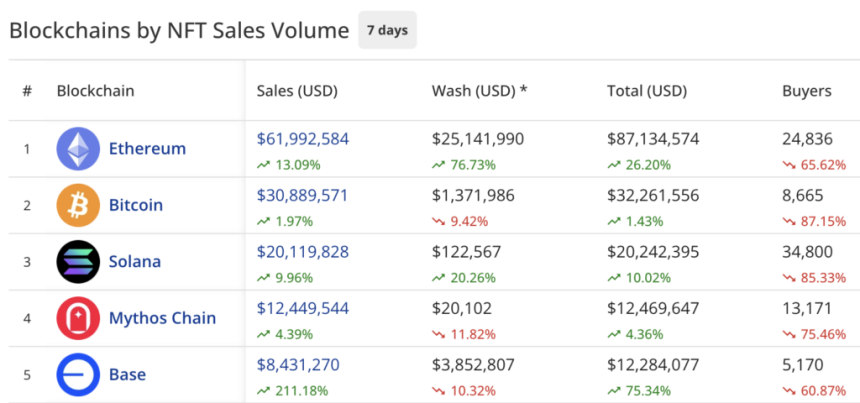Open the Base blockchain link

coord(127,375)
